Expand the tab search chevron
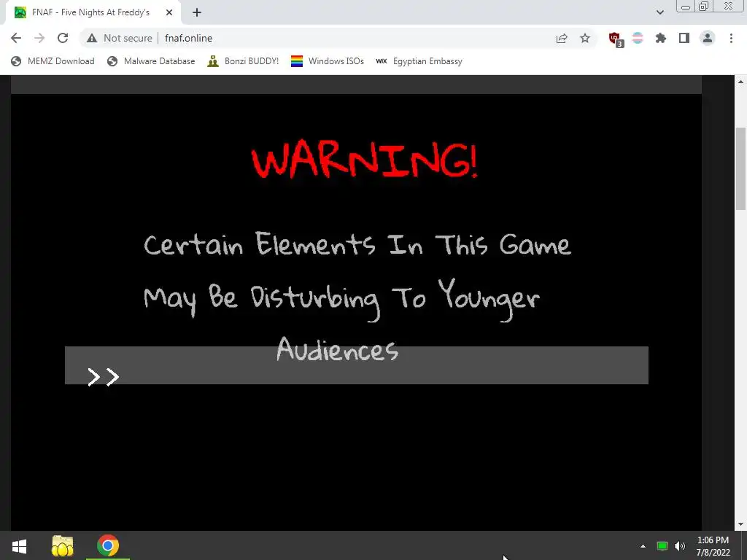 (659, 12)
